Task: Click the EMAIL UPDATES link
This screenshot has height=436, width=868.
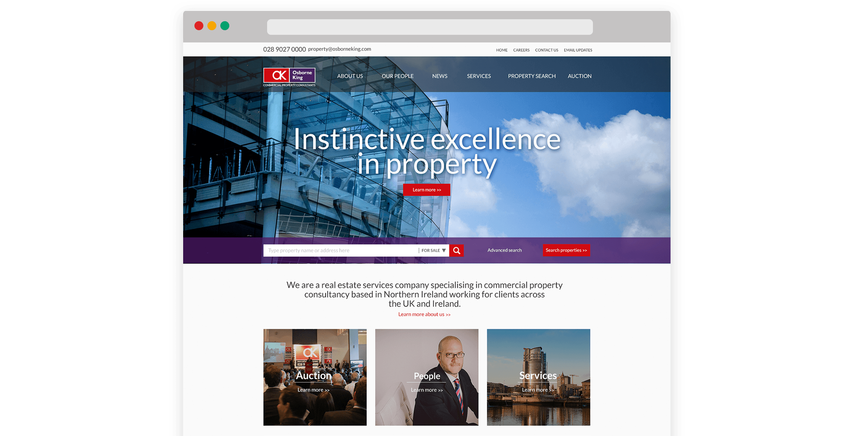Action: tap(578, 50)
